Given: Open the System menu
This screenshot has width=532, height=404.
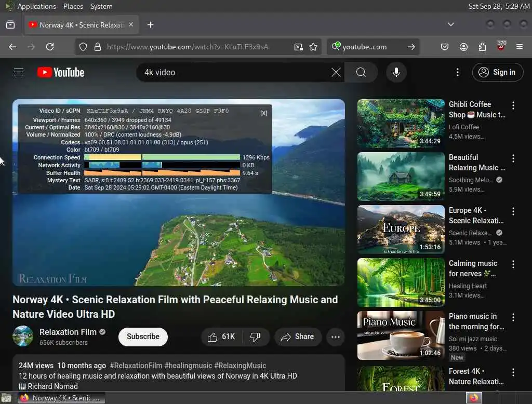Looking at the screenshot, I should point(101,6).
